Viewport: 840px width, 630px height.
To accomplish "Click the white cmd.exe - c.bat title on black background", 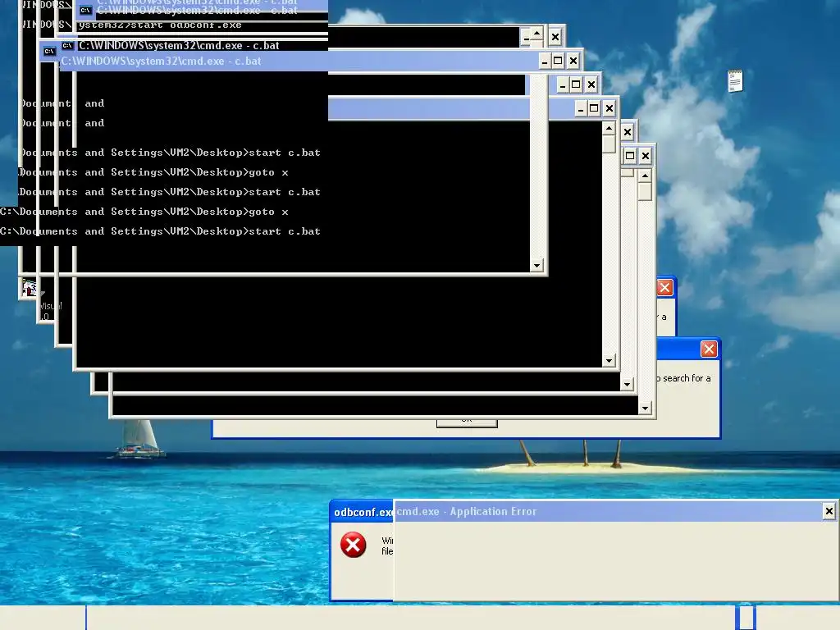I will tap(179, 46).
